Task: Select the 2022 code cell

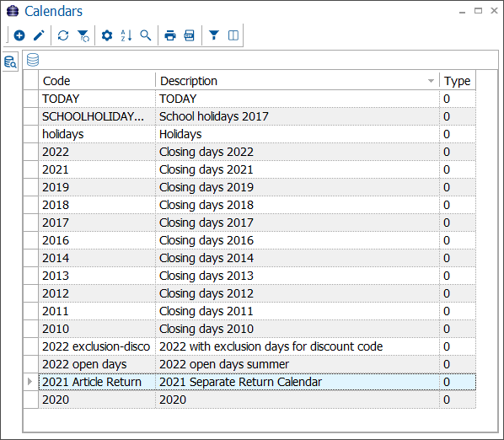Action: (x=97, y=152)
